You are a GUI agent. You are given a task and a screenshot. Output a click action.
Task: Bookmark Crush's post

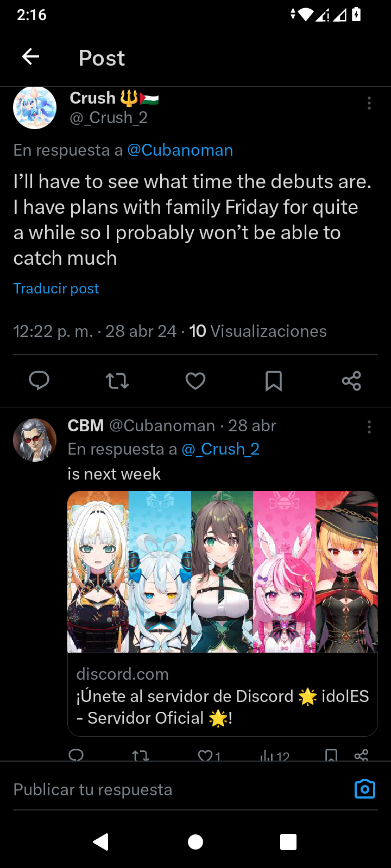[274, 381]
